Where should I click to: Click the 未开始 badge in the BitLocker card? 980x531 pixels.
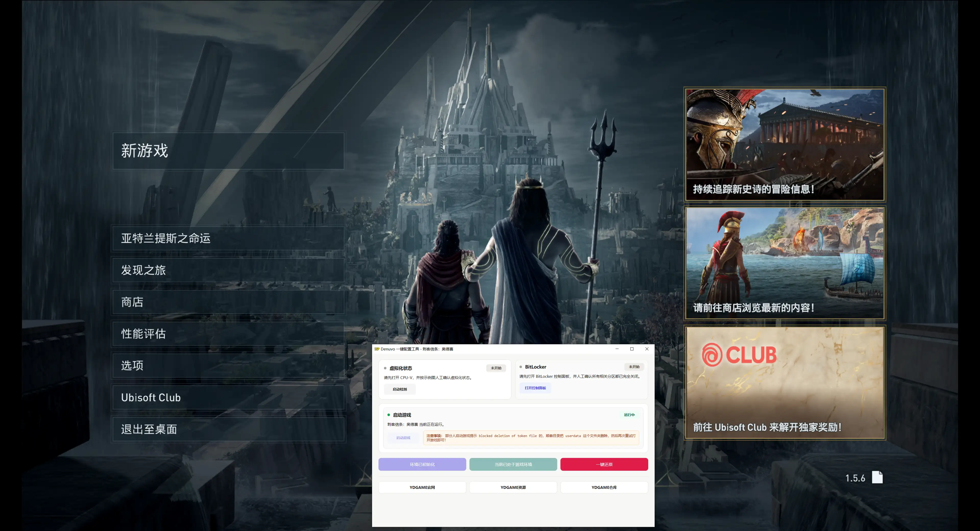point(634,367)
